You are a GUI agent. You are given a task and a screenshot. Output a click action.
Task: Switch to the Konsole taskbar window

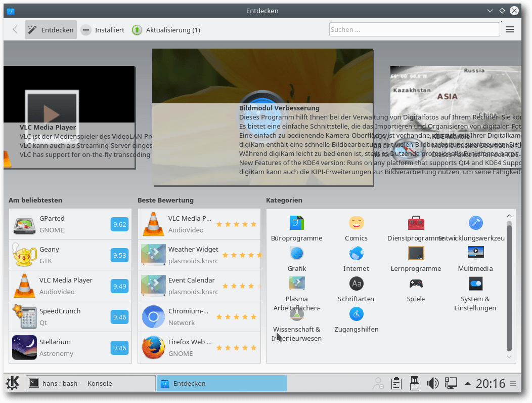[91, 383]
